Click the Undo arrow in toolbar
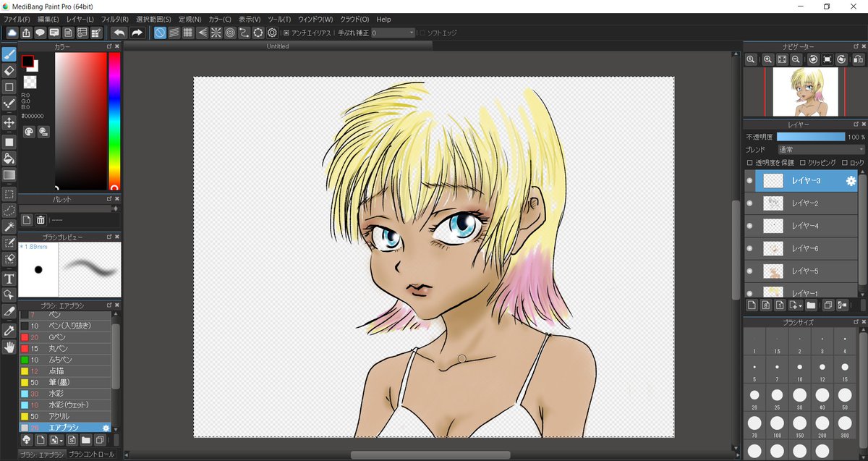Viewport: 868px width, 461px height. (x=119, y=33)
